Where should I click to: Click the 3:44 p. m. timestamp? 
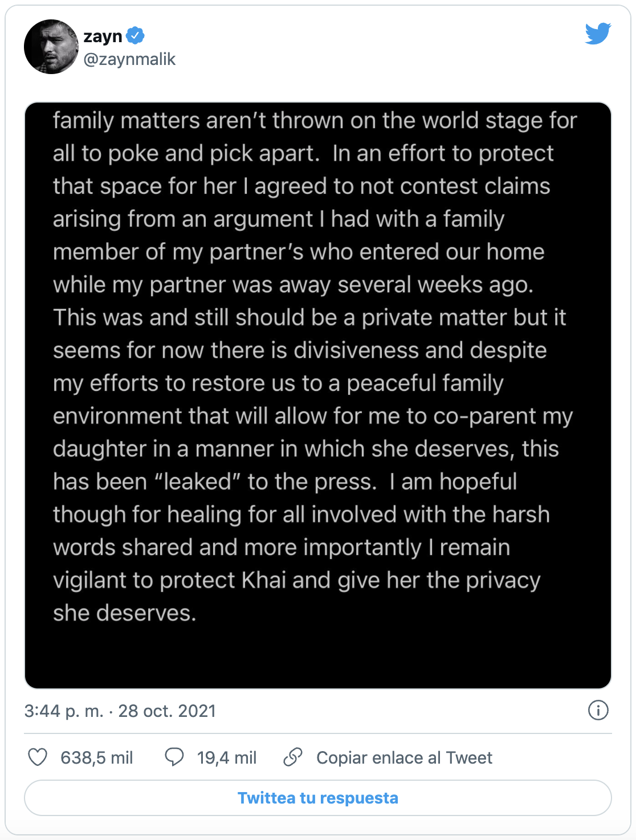(64, 711)
